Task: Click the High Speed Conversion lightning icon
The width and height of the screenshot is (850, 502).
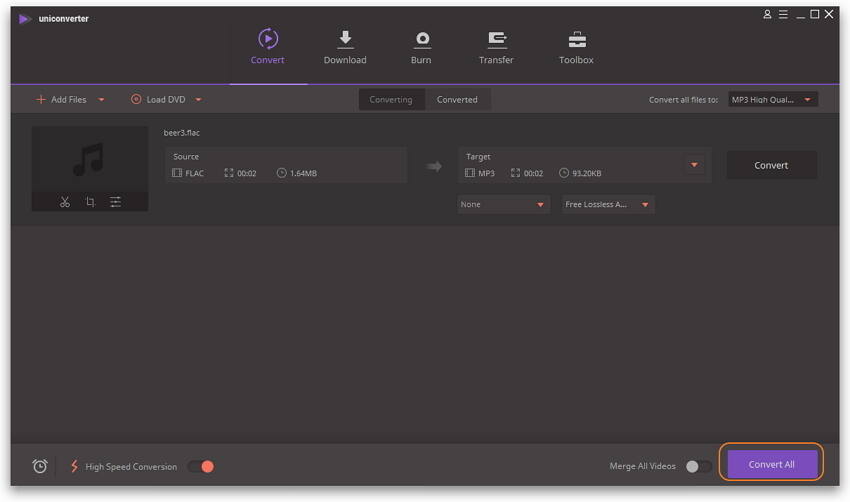Action: click(74, 466)
